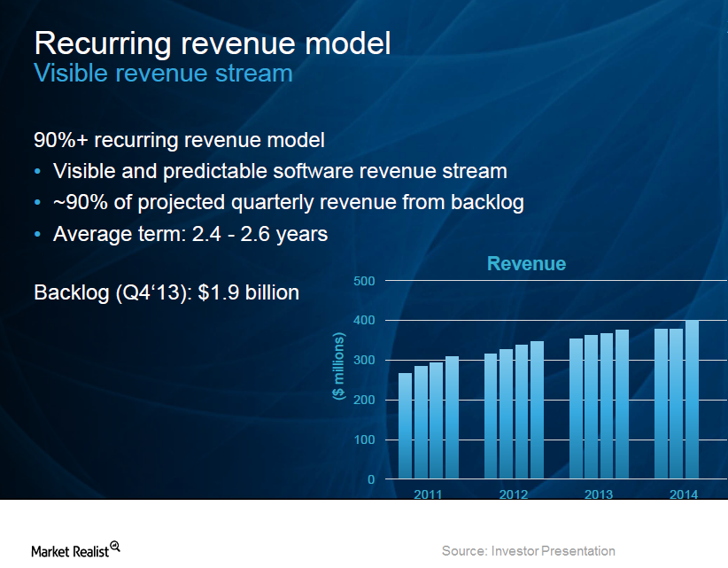
Task: Click 'Backlog (Q4'13): $1.9 billion' text
Action: coord(167,293)
